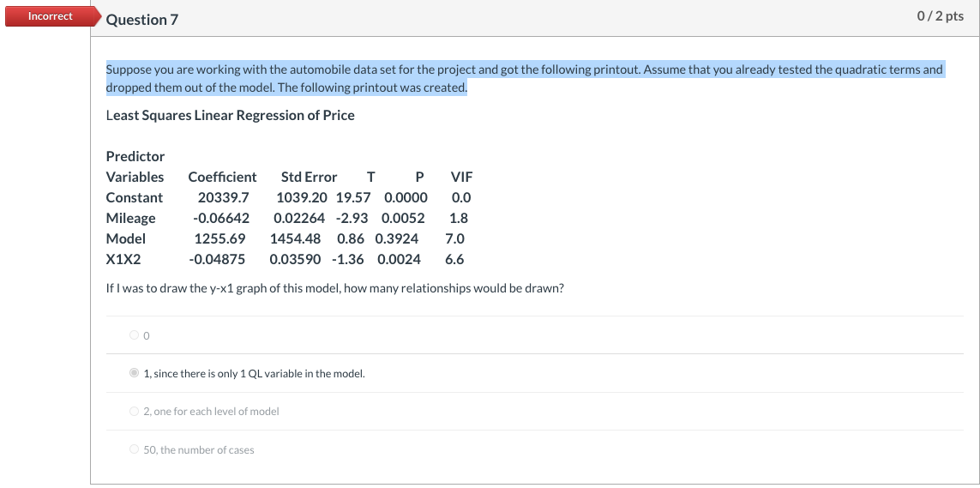Image resolution: width=980 pixels, height=488 pixels.
Task: Click the 0 / 2 pts score label
Action: [940, 16]
